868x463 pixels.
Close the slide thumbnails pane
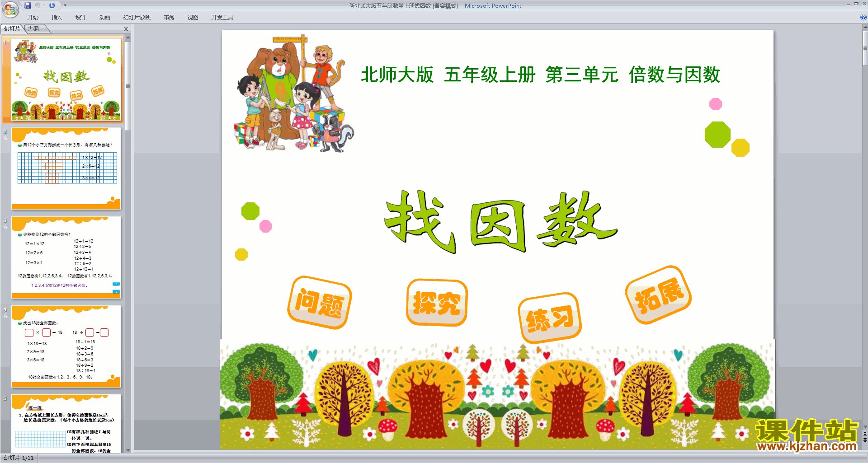[x=126, y=29]
